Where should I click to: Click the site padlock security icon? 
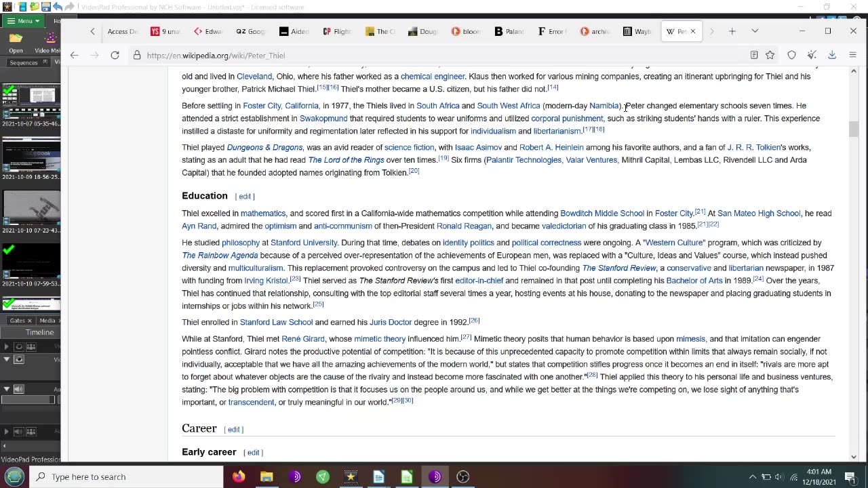(x=137, y=56)
